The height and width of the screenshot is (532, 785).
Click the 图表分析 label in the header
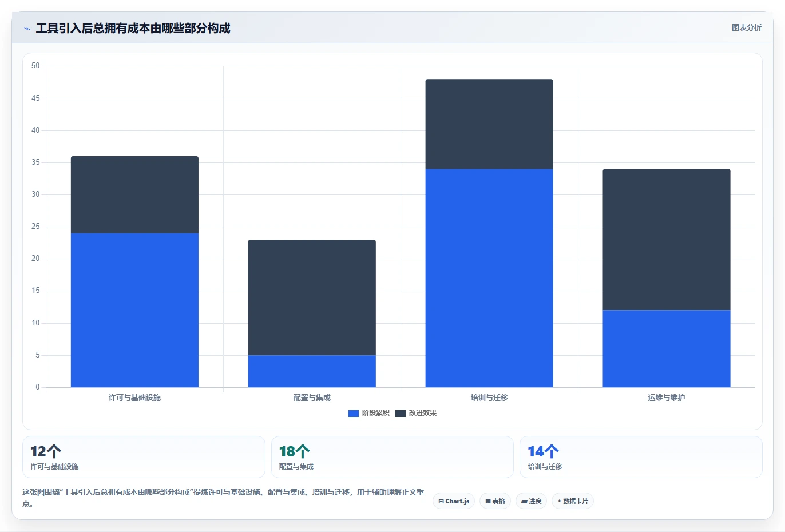point(746,27)
